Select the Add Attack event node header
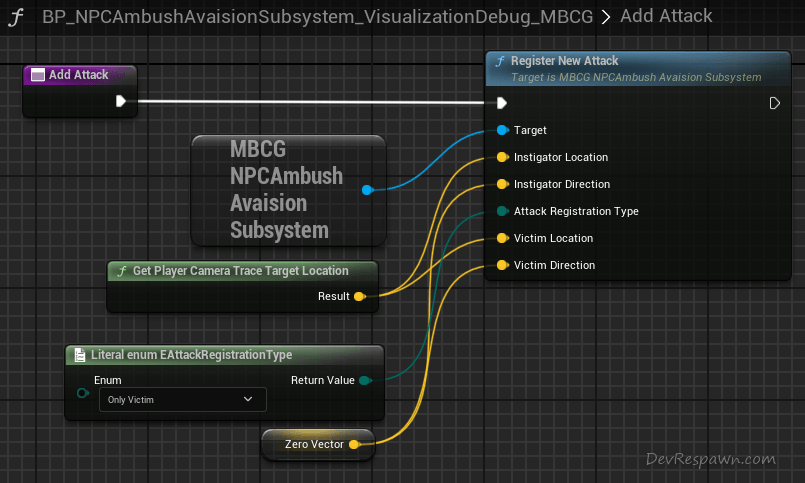805x483 pixels. point(80,75)
